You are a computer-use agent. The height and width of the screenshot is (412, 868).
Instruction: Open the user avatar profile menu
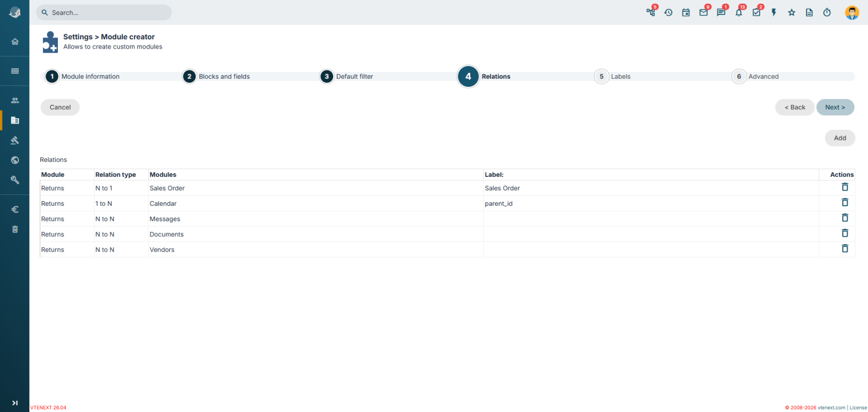[852, 12]
